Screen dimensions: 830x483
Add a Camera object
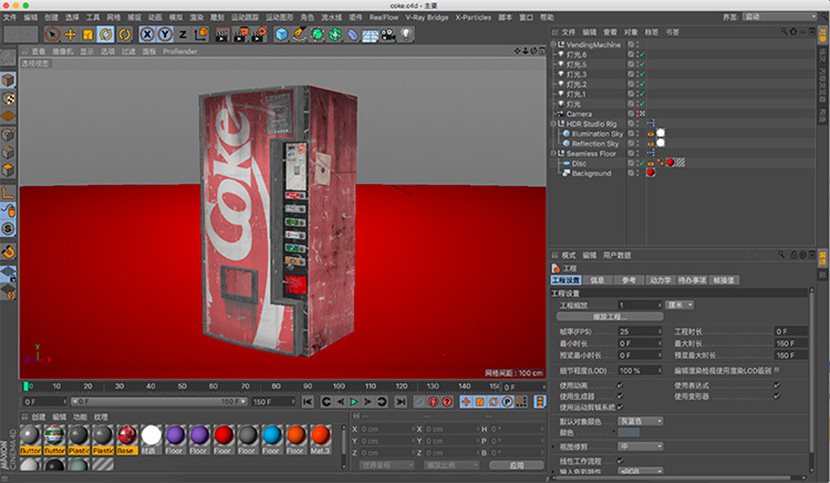(388, 34)
